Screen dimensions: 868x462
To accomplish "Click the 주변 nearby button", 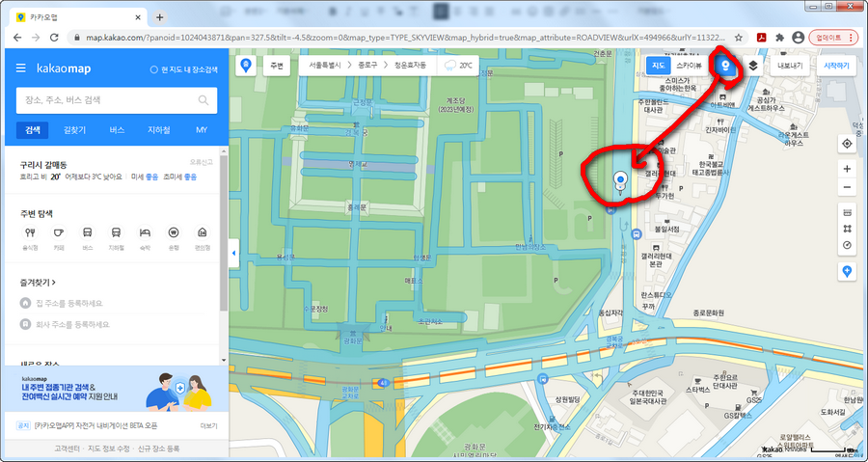I will (276, 66).
